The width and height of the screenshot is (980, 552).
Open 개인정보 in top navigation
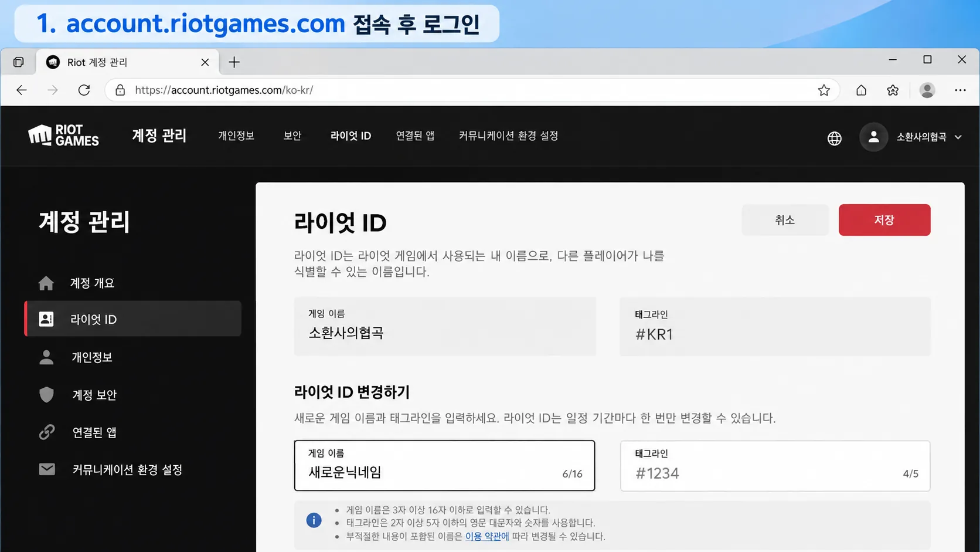[x=236, y=136]
